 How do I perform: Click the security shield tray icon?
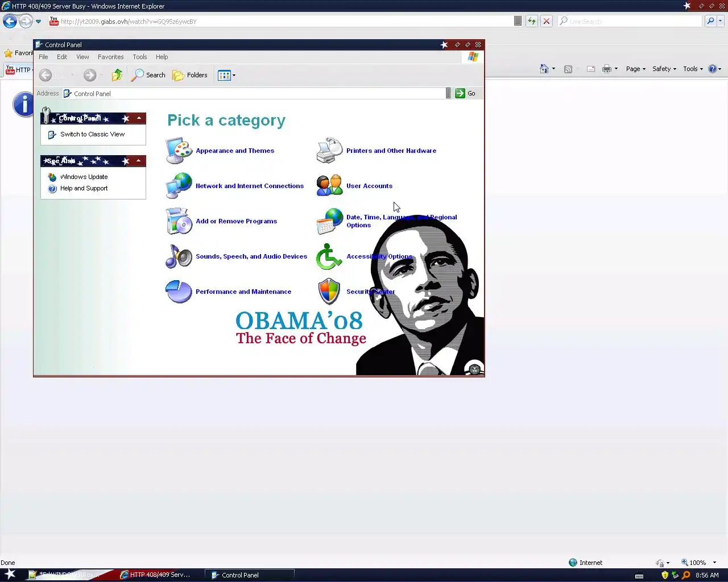coord(665,575)
